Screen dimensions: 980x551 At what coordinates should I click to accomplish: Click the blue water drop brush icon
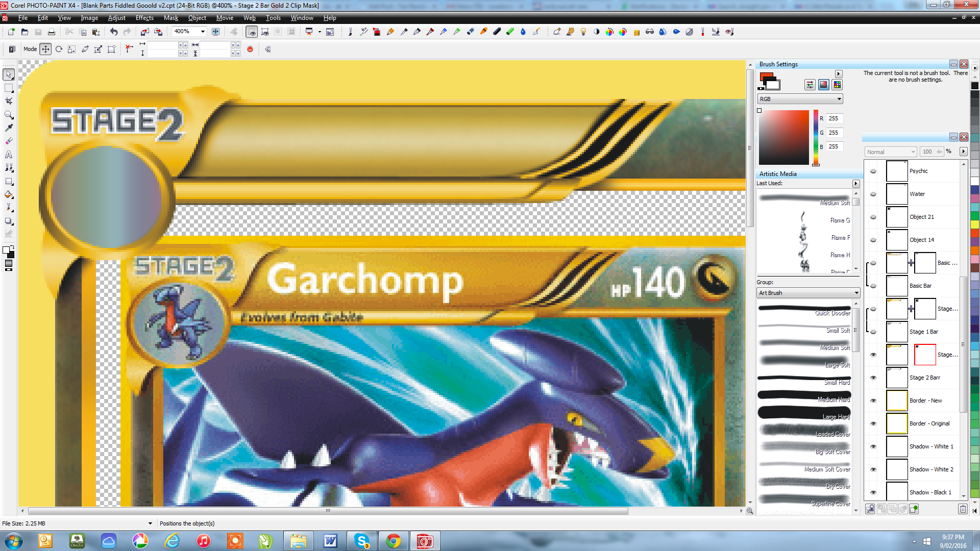click(523, 32)
